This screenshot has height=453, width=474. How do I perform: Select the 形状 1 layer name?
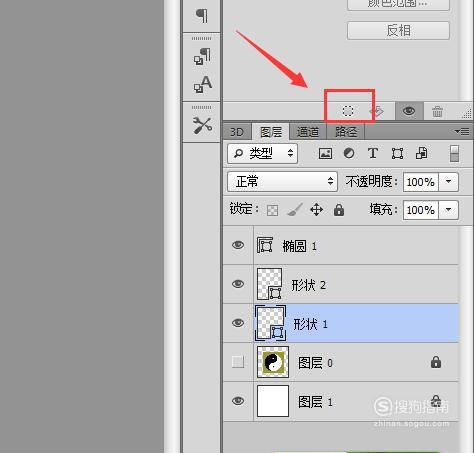point(311,324)
